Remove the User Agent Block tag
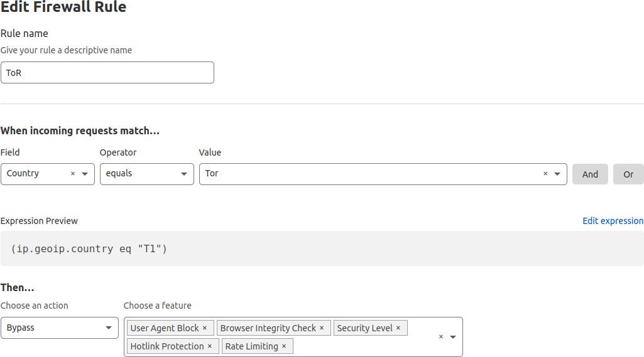 (205, 328)
